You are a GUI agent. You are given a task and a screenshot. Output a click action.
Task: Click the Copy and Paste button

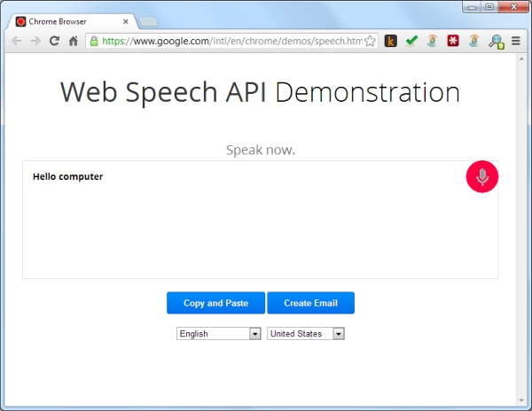tap(215, 303)
